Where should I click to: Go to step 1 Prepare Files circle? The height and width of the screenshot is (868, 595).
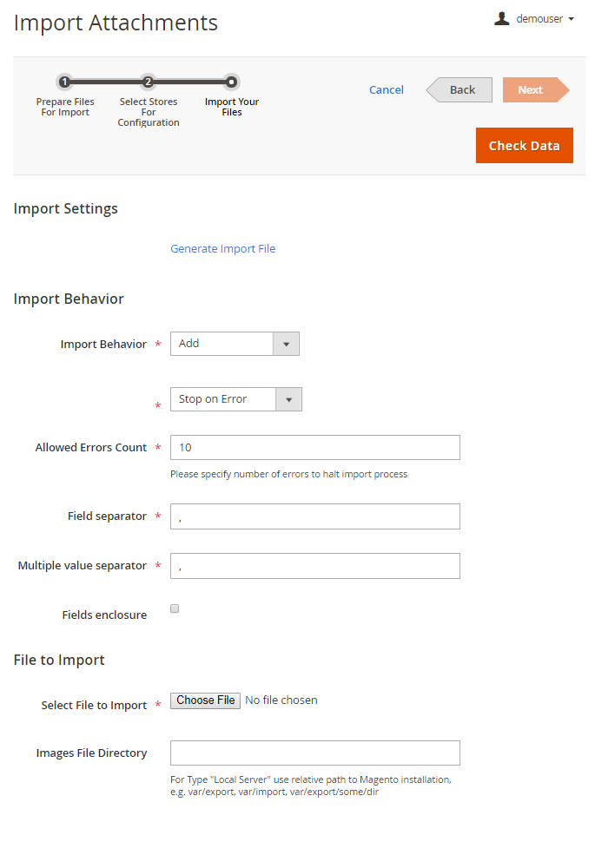[x=65, y=82]
